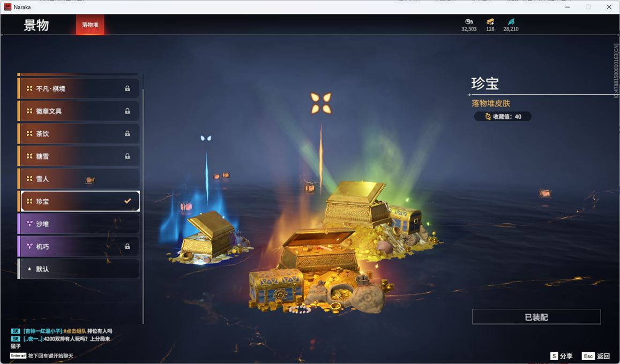Select the 默认 skin row
The image size is (620, 364).
pos(79,269)
